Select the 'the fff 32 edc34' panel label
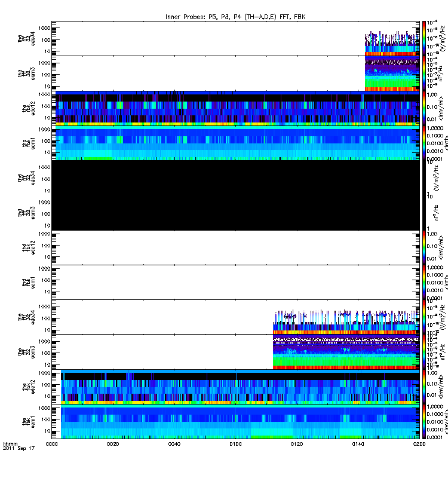The height and width of the screenshot is (478, 448). click(x=26, y=317)
